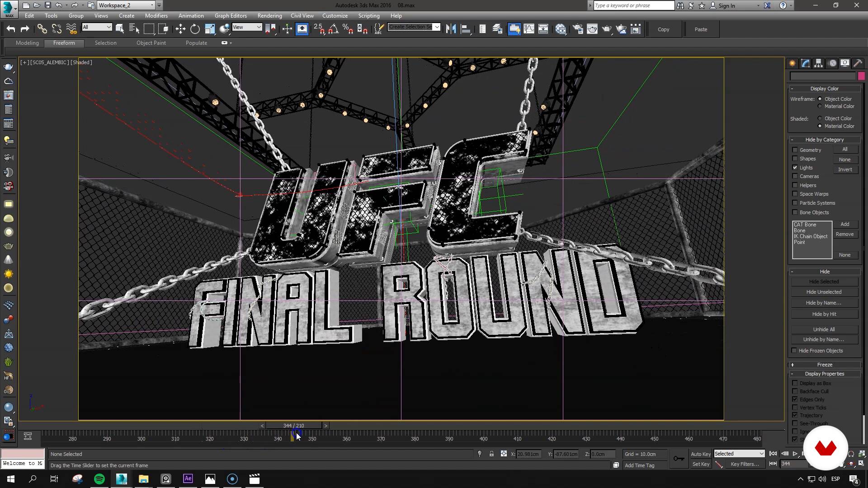
Task: Click the Align tool icon
Action: (x=465, y=29)
